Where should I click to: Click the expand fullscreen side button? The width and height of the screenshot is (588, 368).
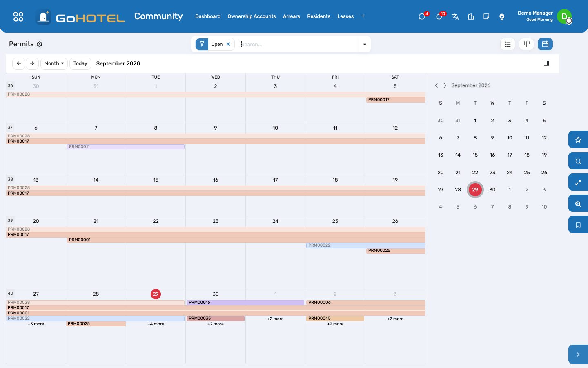578,182
